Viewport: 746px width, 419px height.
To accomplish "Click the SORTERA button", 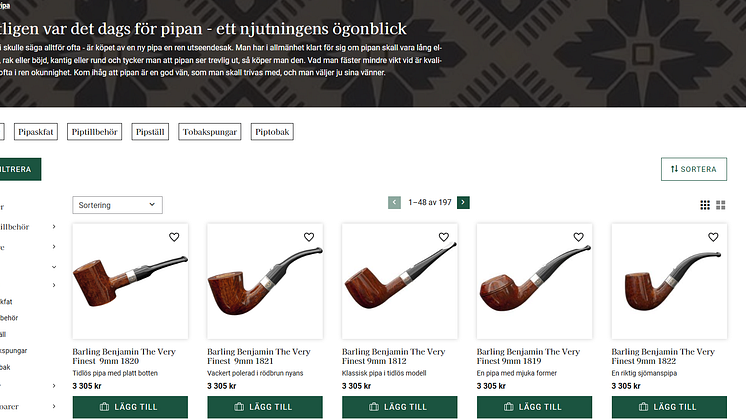I will click(x=694, y=169).
